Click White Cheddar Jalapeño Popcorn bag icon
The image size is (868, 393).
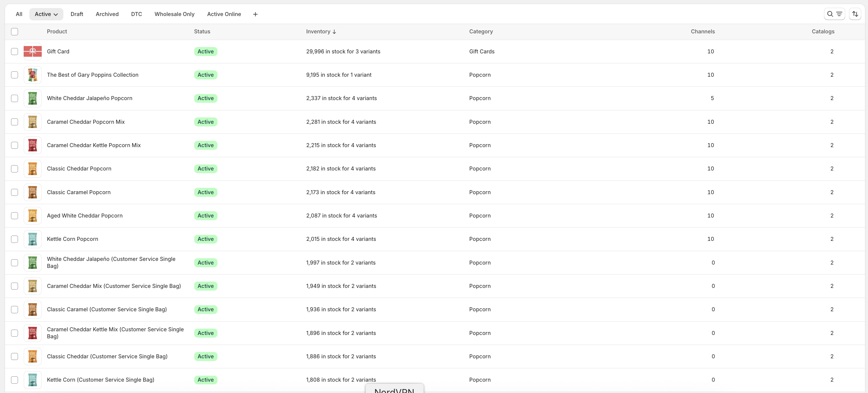coord(33,98)
